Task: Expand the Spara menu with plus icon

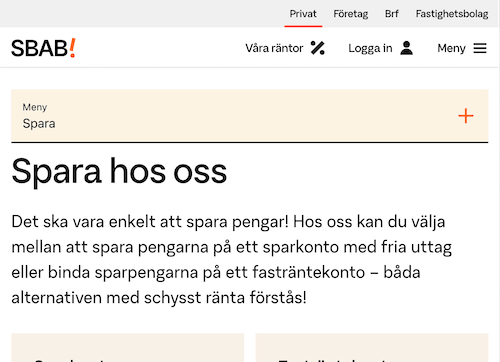Action: (x=466, y=116)
